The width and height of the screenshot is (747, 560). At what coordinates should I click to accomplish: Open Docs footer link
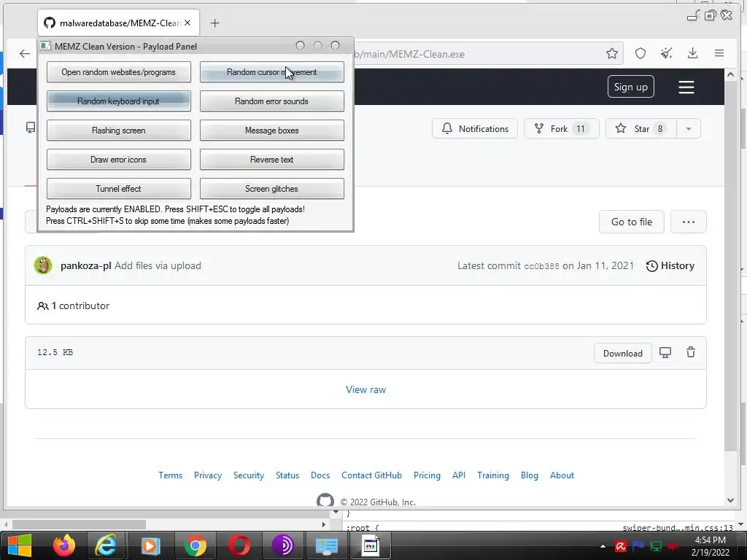click(320, 475)
